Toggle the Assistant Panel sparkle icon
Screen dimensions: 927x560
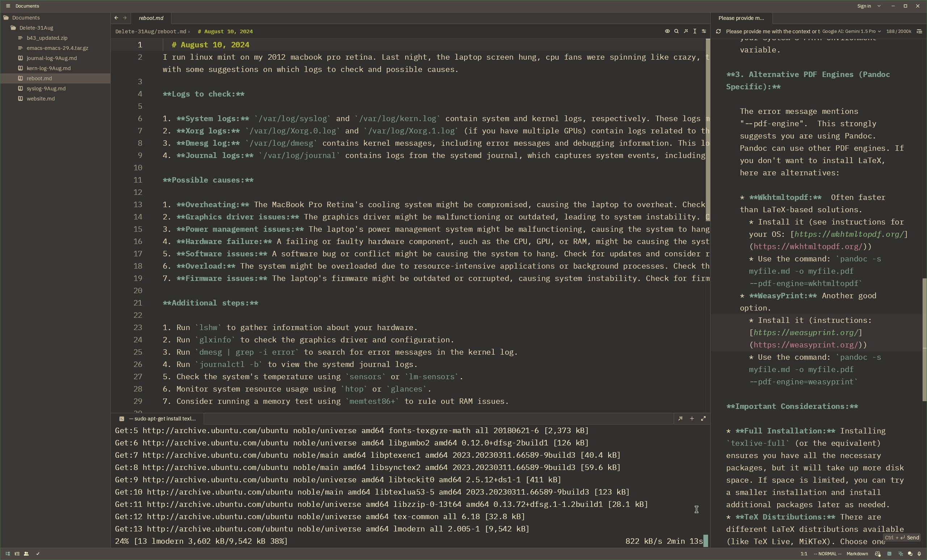901,553
